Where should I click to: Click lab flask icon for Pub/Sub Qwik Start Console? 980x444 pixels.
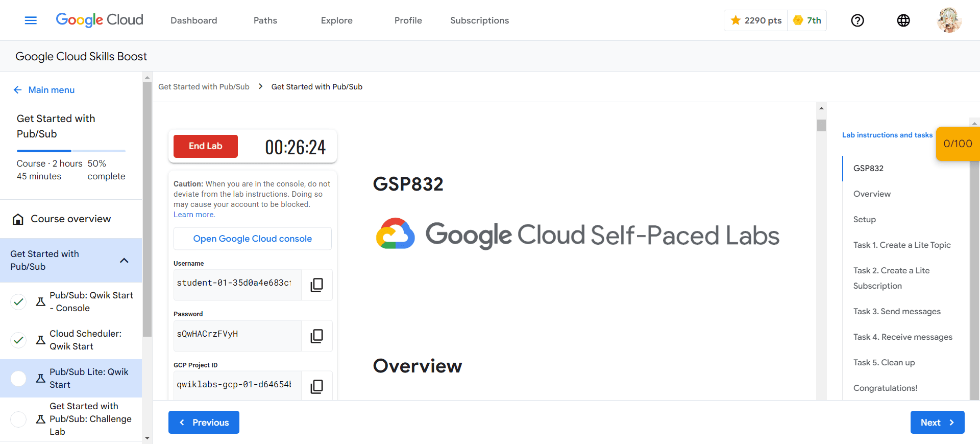coord(41,301)
